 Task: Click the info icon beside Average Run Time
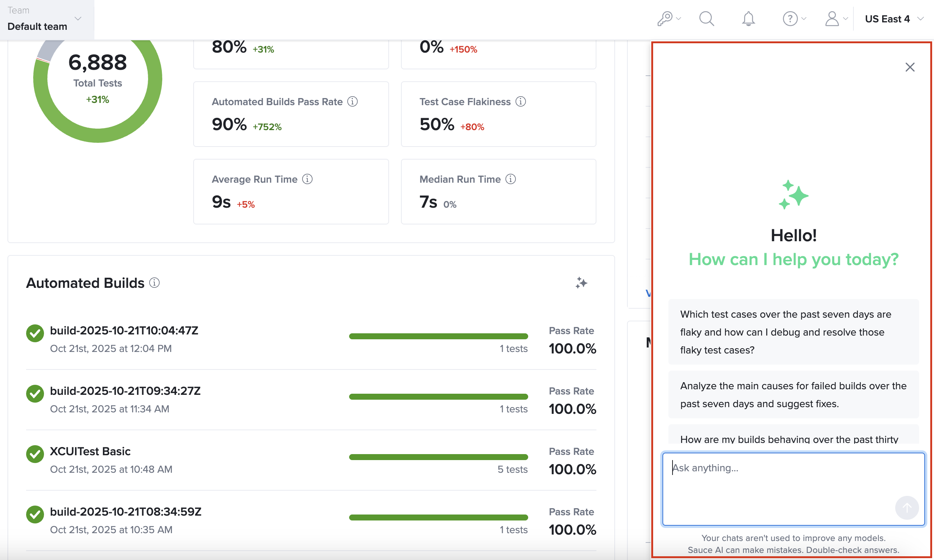[x=307, y=179]
